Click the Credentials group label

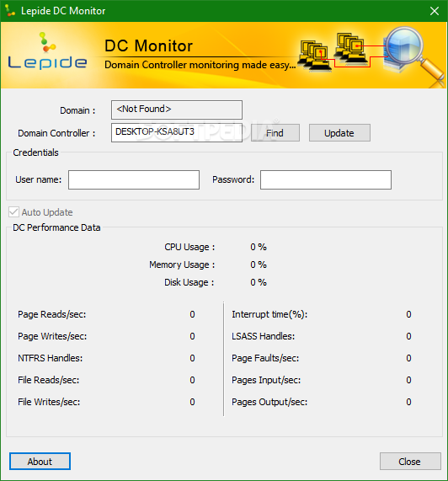(35, 152)
